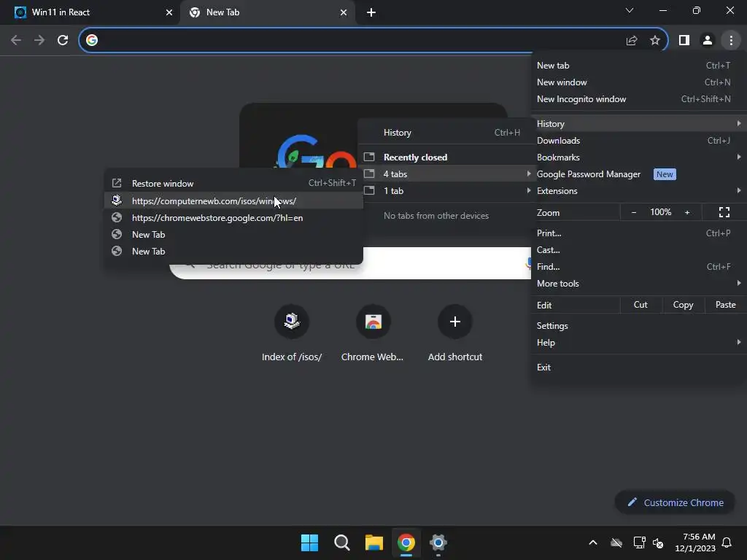747x560 pixels.
Task: Select New tab menu item
Action: click(x=638, y=65)
